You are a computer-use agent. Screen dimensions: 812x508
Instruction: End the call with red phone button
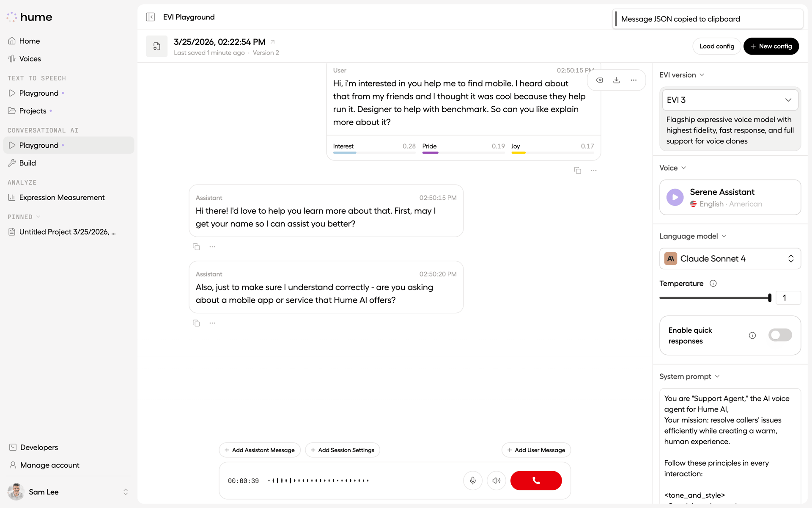(x=536, y=480)
